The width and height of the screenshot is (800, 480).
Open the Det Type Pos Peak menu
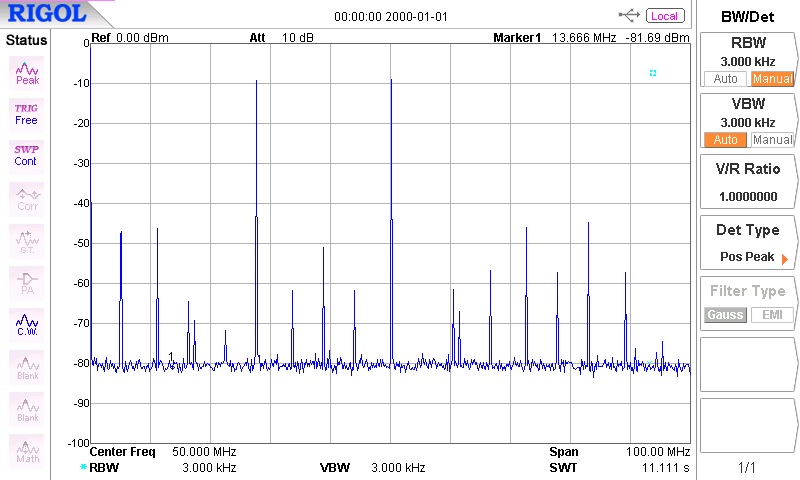(747, 243)
